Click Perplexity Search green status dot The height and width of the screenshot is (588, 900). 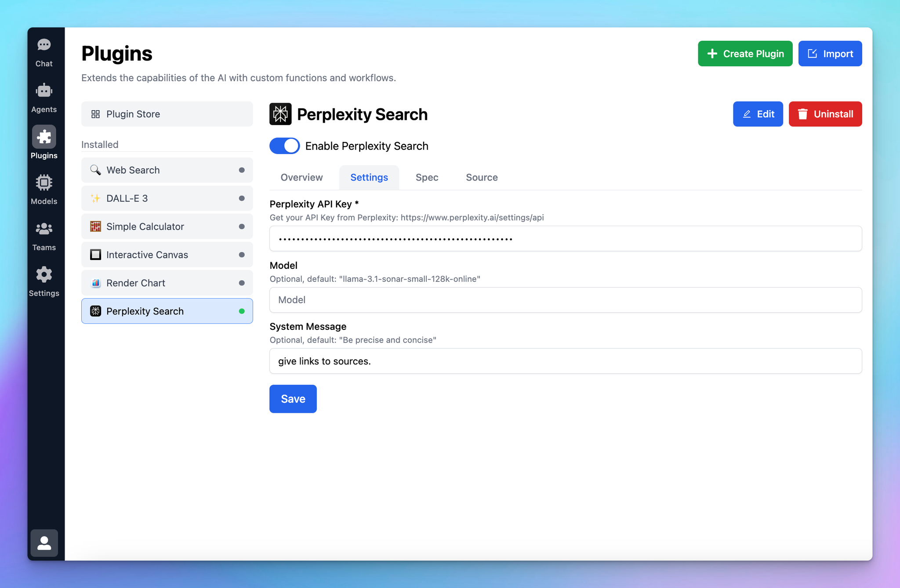(242, 311)
